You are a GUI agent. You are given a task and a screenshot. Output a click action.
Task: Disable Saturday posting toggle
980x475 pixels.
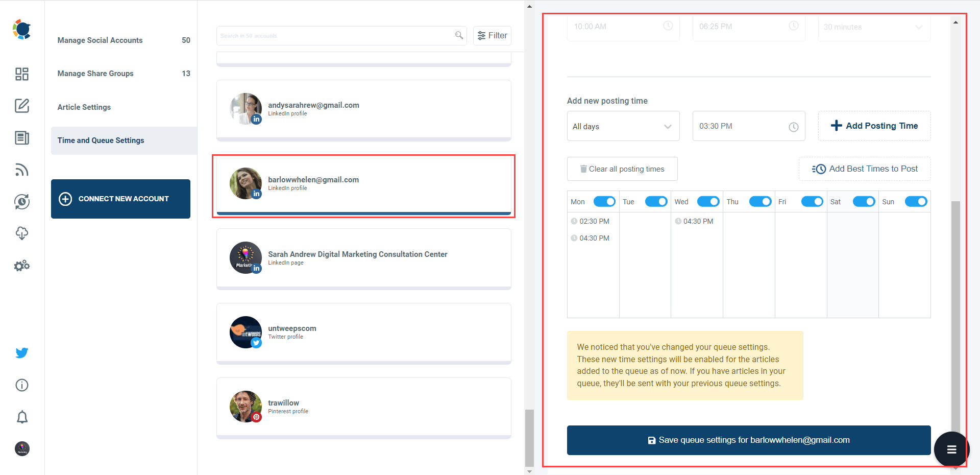(x=864, y=201)
